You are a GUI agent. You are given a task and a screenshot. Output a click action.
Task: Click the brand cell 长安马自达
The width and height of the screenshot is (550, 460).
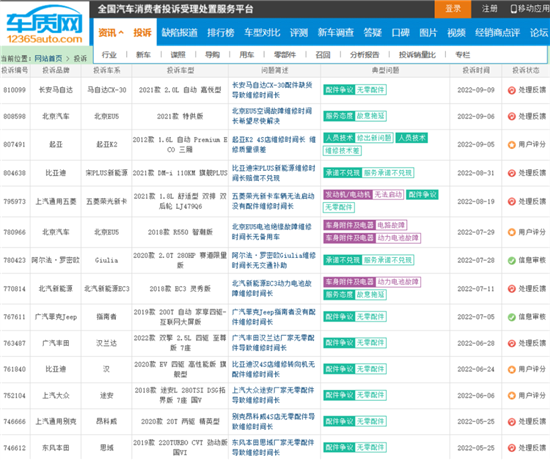pyautogui.click(x=56, y=90)
